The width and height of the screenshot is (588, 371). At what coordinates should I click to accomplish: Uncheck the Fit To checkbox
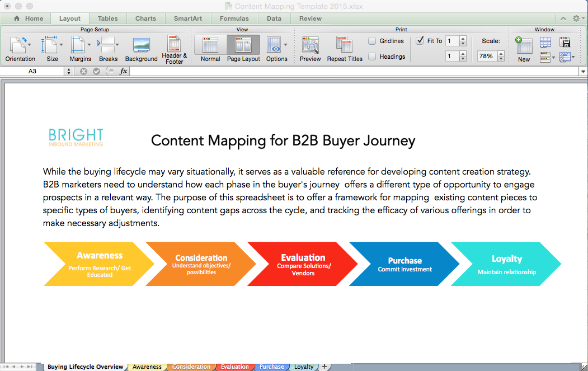(x=420, y=40)
